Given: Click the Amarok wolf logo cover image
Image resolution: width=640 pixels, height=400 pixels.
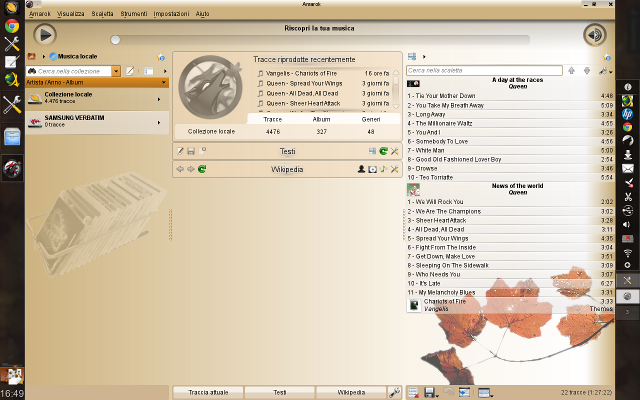Looking at the screenshot, I should pos(210,87).
